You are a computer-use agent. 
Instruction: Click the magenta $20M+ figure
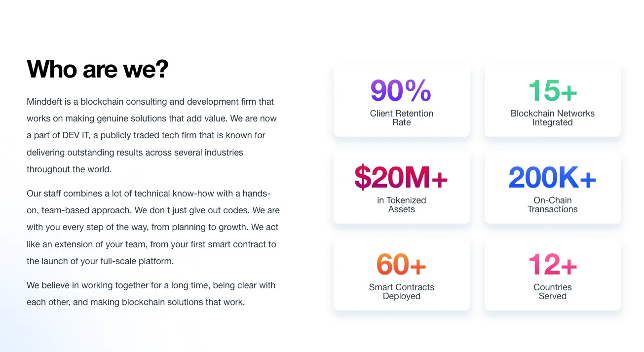401,178
